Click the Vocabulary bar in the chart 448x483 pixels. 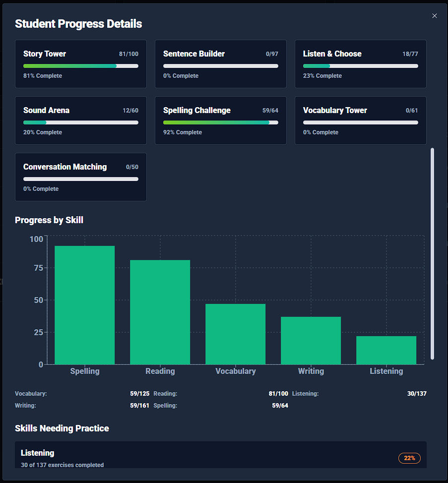(x=235, y=333)
